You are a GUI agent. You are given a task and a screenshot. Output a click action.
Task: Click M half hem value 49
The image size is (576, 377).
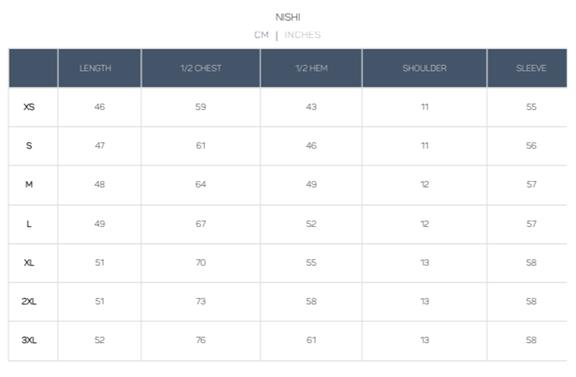point(312,184)
